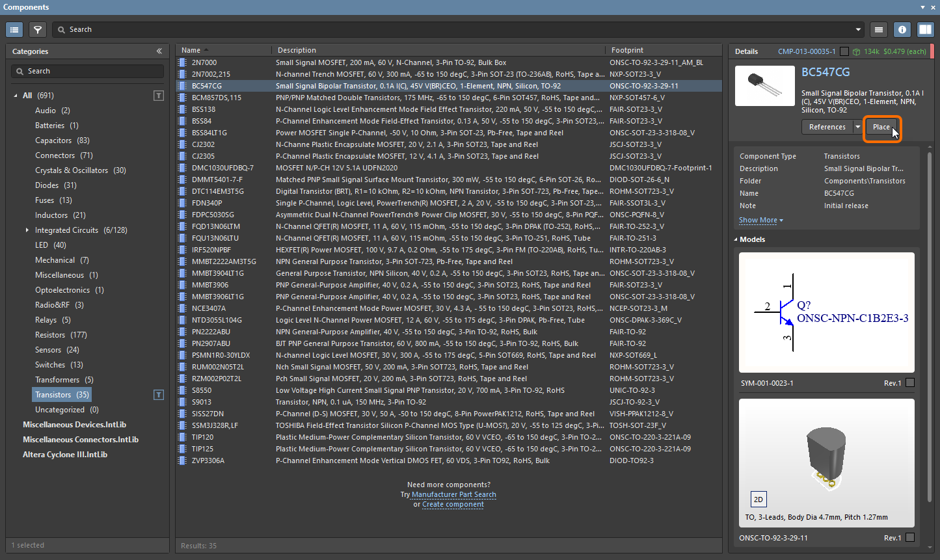Click the filter icon beside Transistors category

158,395
